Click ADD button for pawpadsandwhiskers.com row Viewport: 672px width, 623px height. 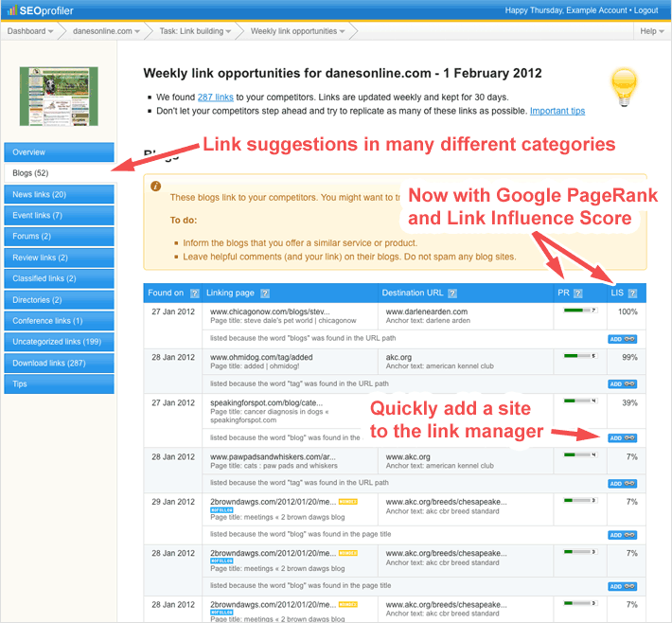pyautogui.click(x=622, y=484)
